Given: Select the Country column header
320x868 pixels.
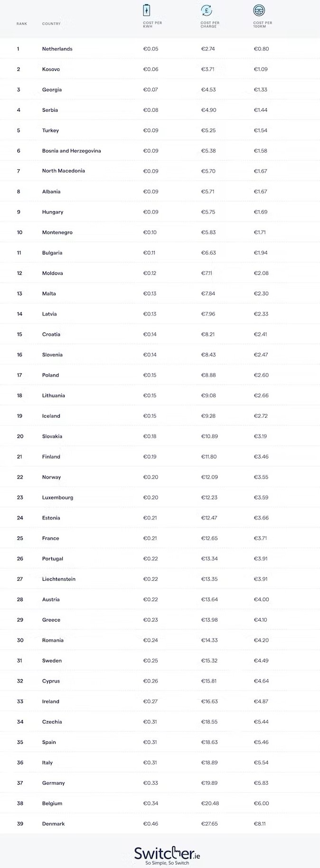Looking at the screenshot, I should 51,24.
